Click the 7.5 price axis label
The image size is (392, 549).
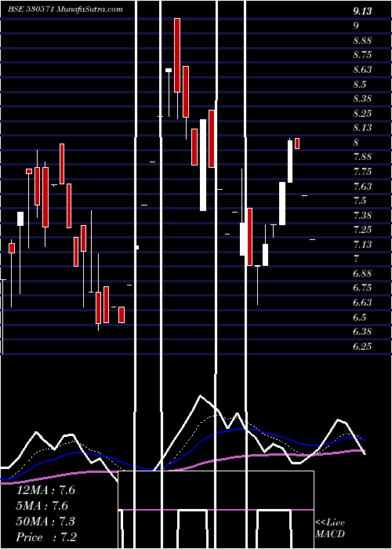tap(360, 201)
